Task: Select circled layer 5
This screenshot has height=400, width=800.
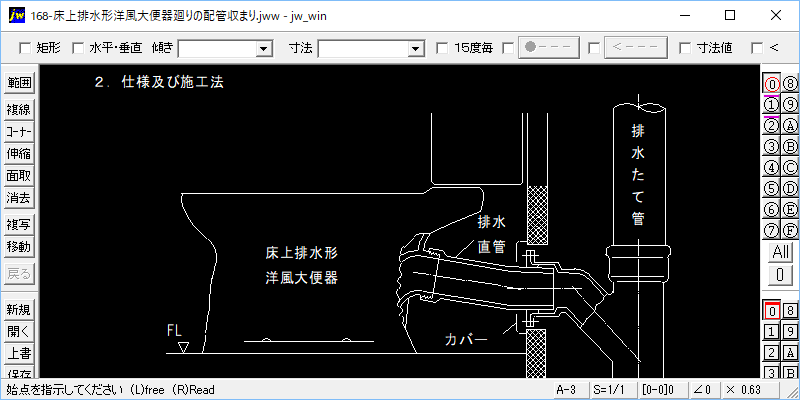Action: tap(771, 188)
